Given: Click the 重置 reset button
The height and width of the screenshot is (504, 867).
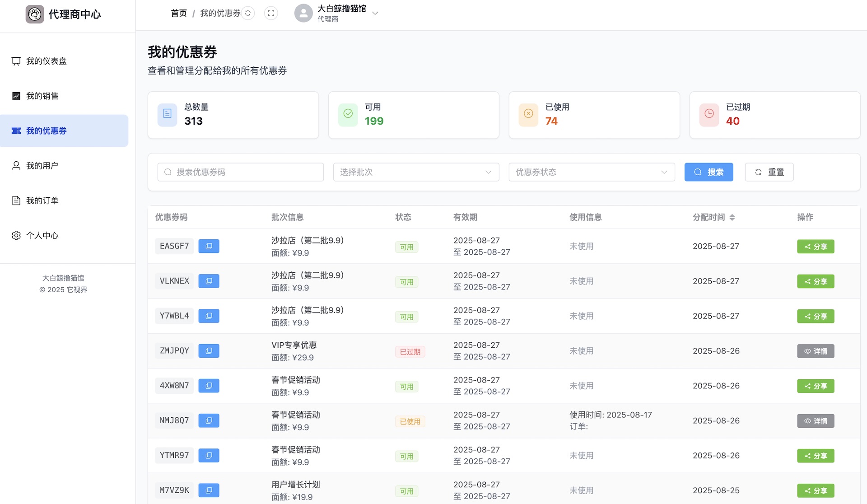Looking at the screenshot, I should (x=769, y=172).
